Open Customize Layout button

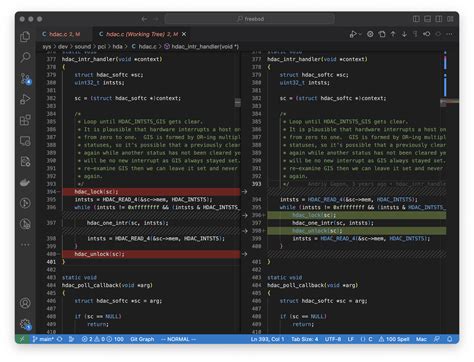pos(450,19)
